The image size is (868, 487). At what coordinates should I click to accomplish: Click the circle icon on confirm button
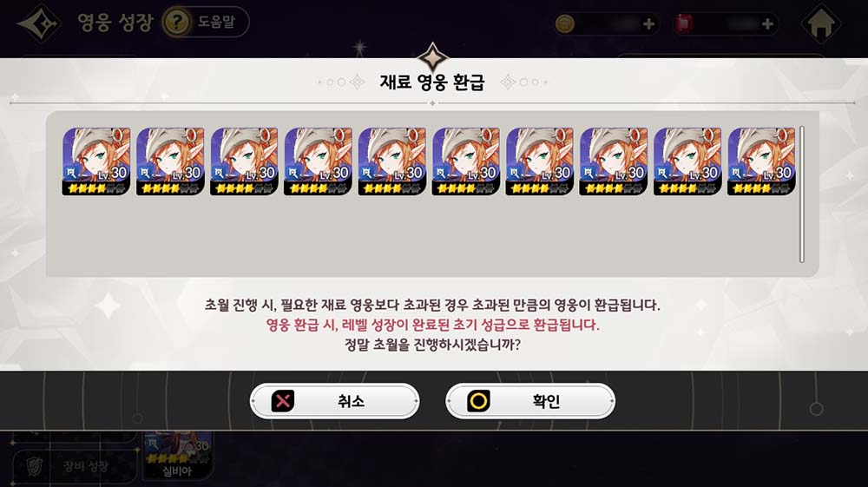[479, 401]
